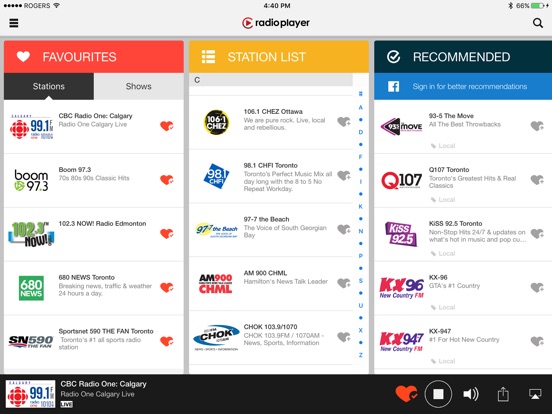Open the KX947 New Country logo
The image size is (552, 414).
coord(401,342)
